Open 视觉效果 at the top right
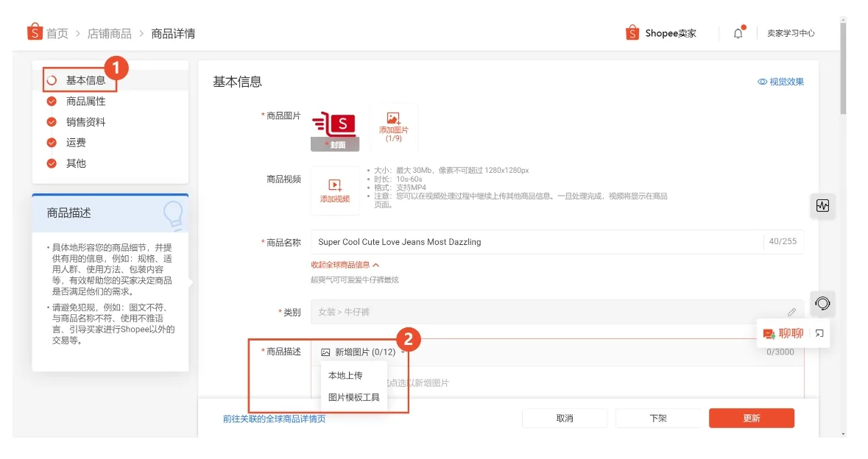868x459 pixels. coord(781,82)
